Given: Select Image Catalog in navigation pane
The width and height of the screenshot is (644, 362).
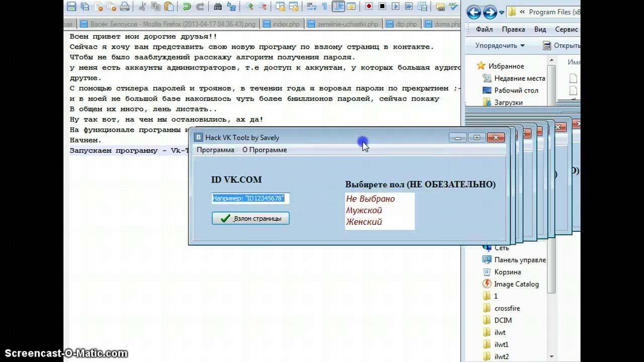Looking at the screenshot, I should [511, 284].
